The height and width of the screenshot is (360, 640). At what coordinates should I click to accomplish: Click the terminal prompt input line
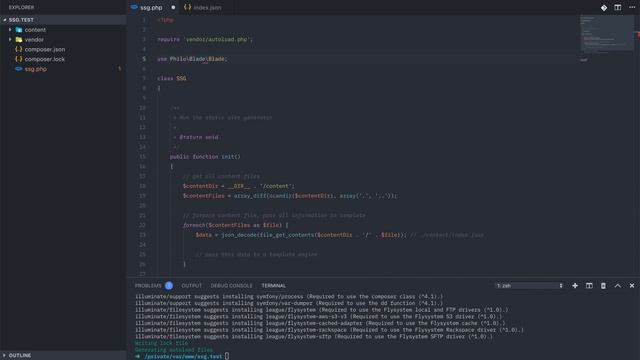tap(227, 356)
